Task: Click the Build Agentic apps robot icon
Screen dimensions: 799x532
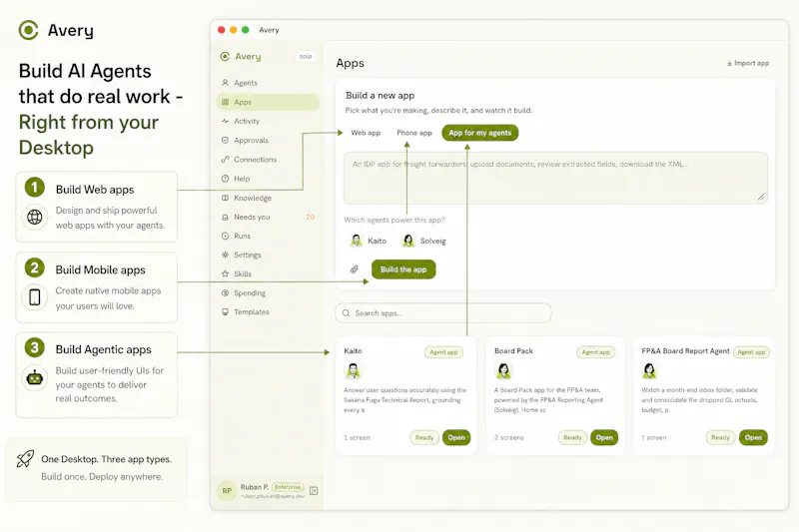Action: tap(35, 377)
